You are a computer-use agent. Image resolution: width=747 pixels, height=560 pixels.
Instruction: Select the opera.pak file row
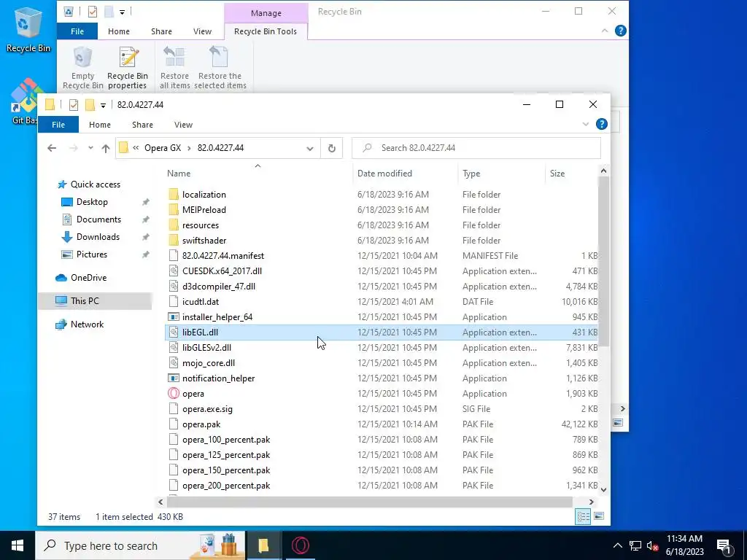[x=381, y=424]
